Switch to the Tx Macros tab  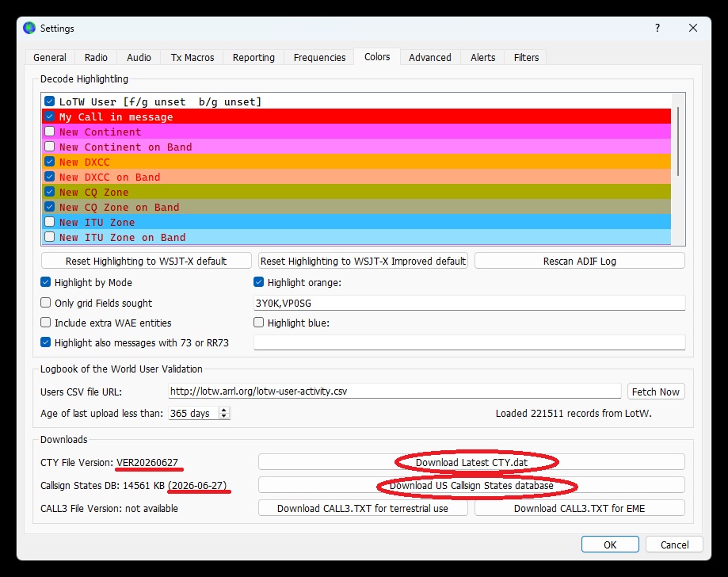coord(192,57)
